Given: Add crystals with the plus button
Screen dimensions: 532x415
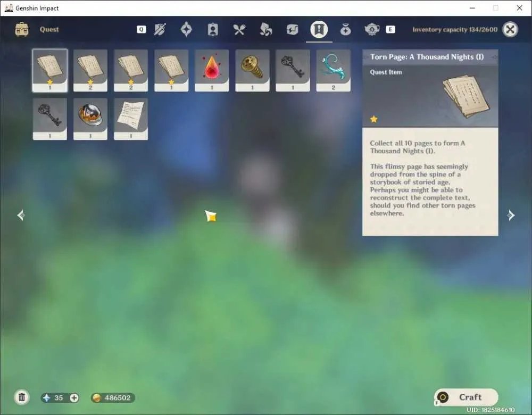Looking at the screenshot, I should pyautogui.click(x=74, y=397).
